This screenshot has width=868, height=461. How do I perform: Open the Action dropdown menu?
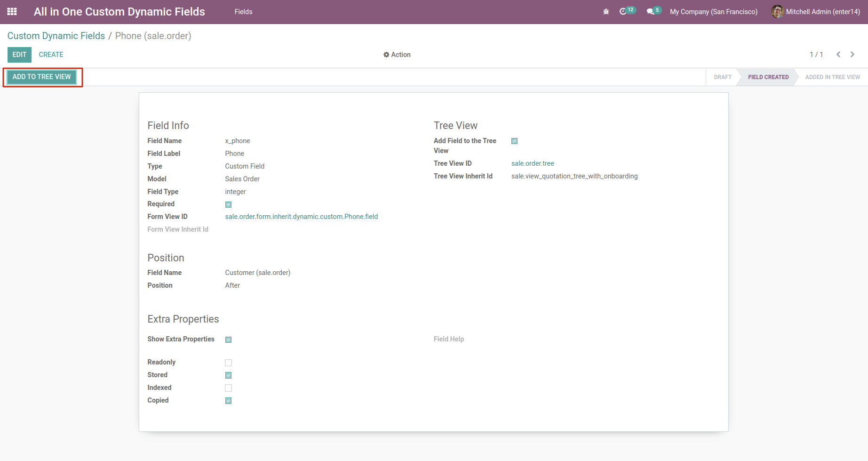tap(397, 55)
